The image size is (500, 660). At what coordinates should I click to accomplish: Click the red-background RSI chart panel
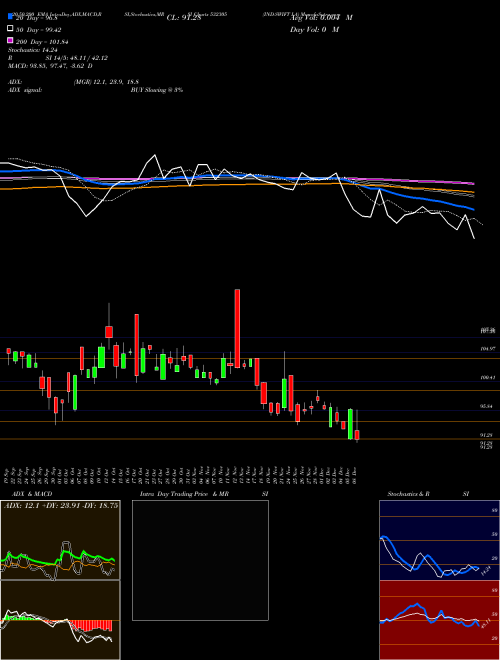439,620
